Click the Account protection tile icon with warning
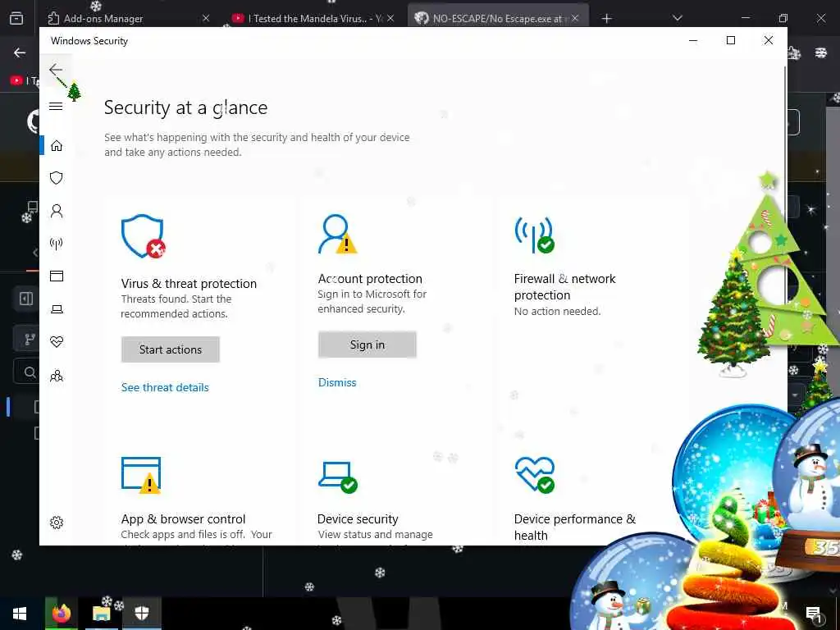The width and height of the screenshot is (840, 630). click(x=337, y=234)
